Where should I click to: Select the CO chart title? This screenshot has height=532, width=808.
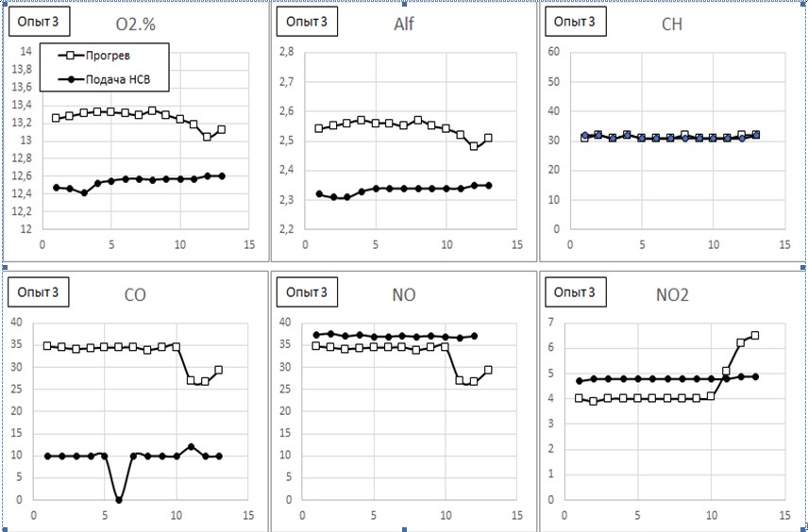pyautogui.click(x=135, y=295)
